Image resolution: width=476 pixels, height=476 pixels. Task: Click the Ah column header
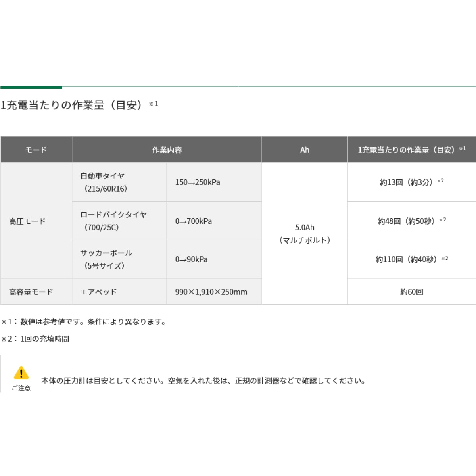pos(304,150)
